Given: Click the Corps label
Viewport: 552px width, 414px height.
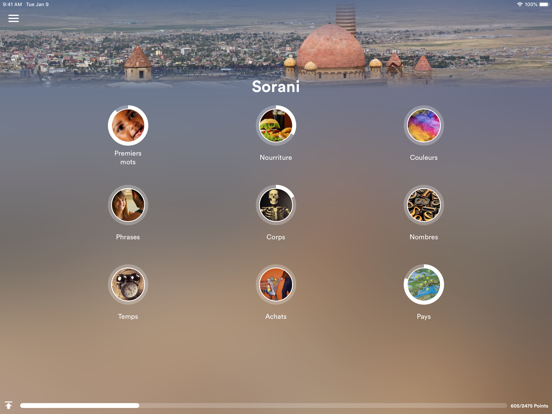Looking at the screenshot, I should pos(276,237).
